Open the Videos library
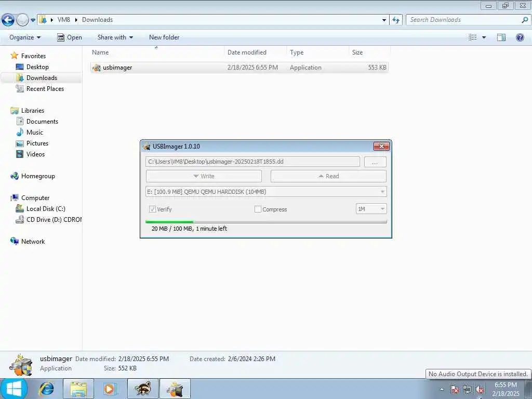This screenshot has width=532, height=399. (x=35, y=154)
